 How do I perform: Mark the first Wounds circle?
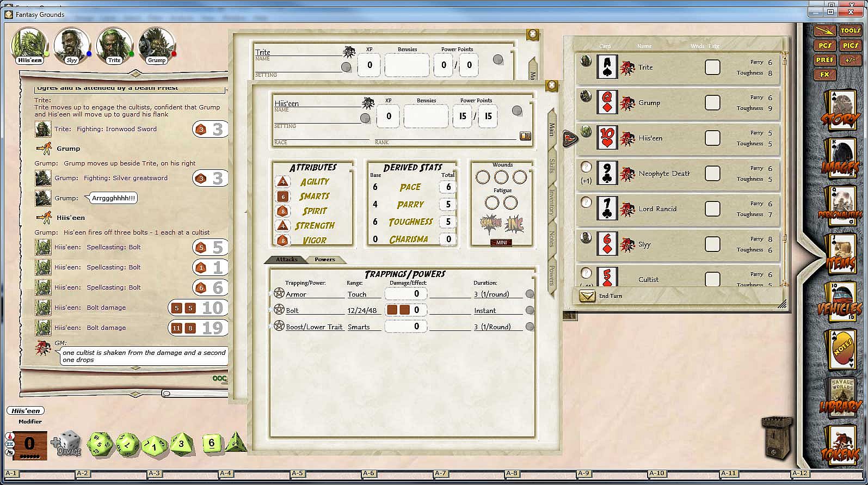tap(483, 177)
